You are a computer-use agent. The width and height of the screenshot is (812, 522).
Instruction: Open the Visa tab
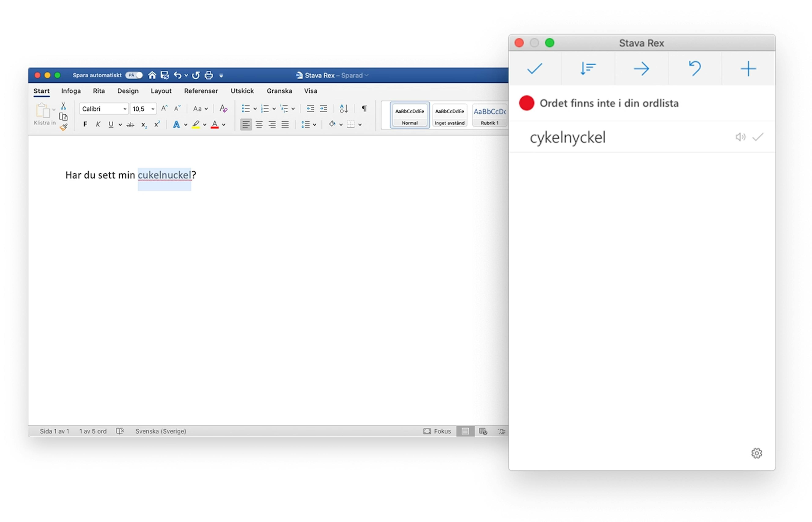(310, 91)
